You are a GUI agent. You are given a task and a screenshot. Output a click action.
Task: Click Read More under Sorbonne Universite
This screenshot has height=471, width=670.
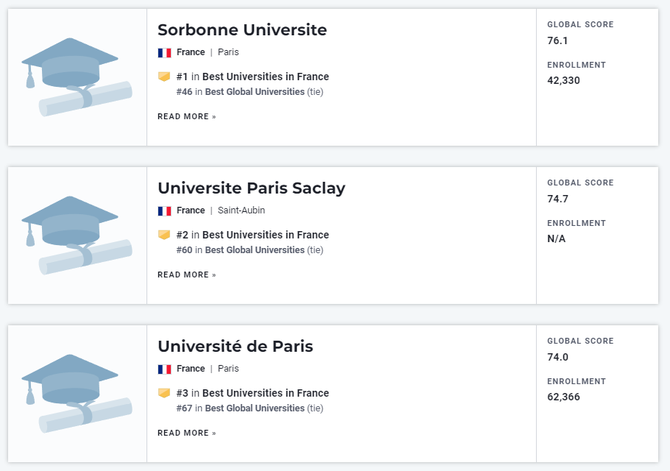[x=187, y=117]
